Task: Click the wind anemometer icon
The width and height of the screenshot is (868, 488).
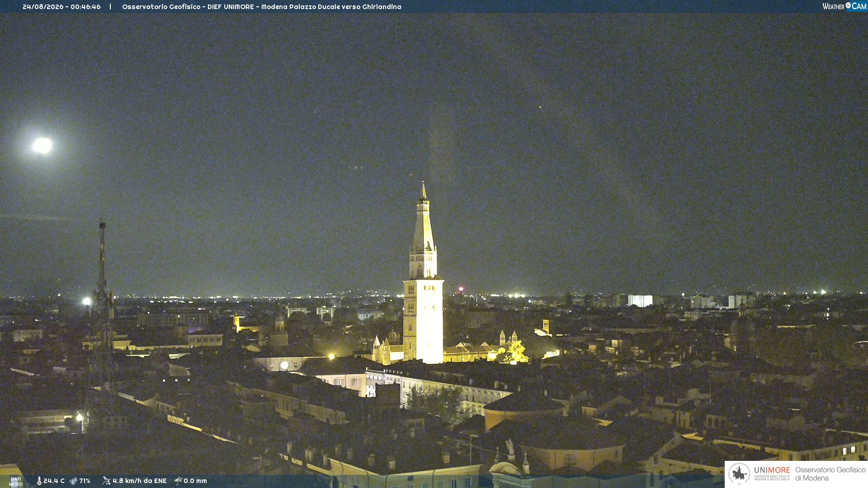Action: point(106,481)
